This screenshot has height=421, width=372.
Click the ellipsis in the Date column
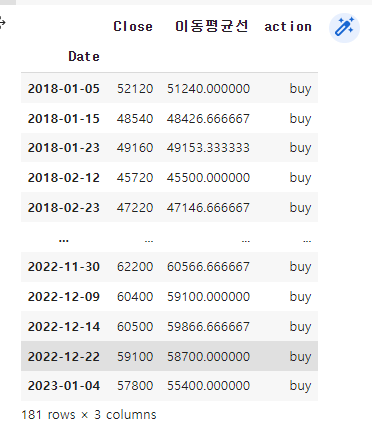64,240
